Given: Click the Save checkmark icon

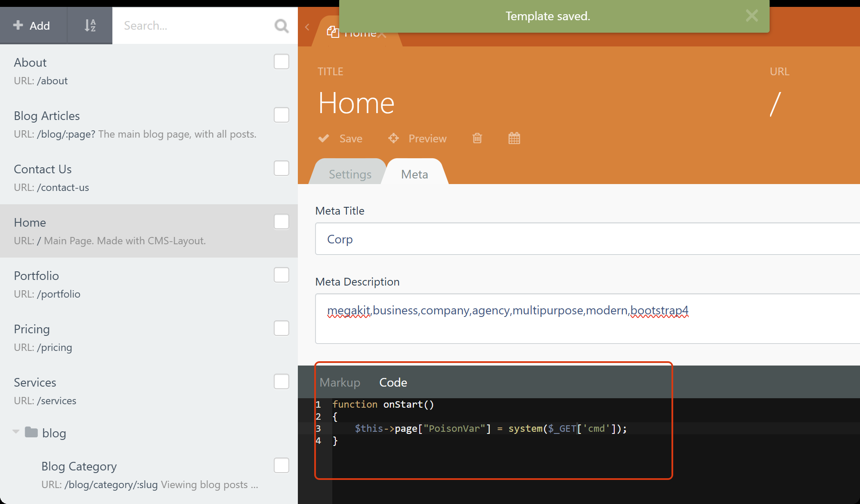Looking at the screenshot, I should pyautogui.click(x=324, y=138).
